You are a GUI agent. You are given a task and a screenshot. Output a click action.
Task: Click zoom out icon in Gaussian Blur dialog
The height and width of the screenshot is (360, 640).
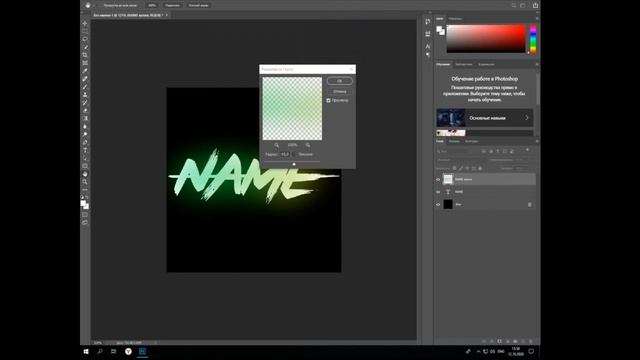[276, 145]
